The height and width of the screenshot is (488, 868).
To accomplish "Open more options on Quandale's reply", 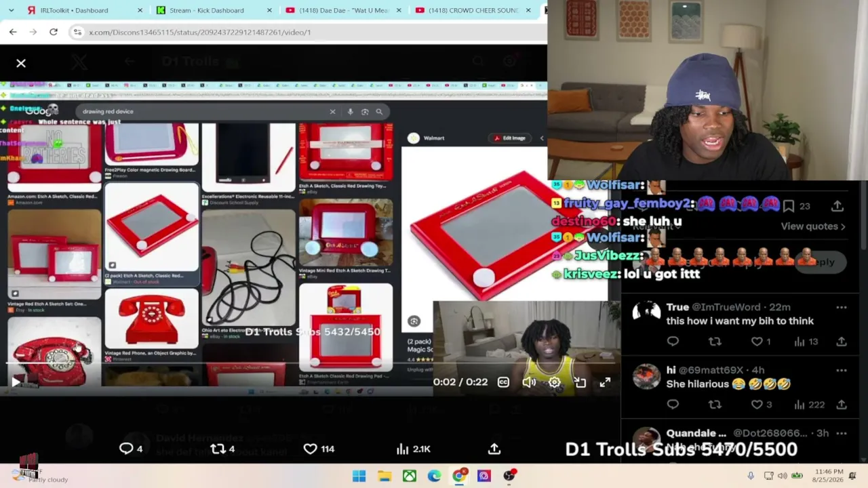I will [842, 433].
